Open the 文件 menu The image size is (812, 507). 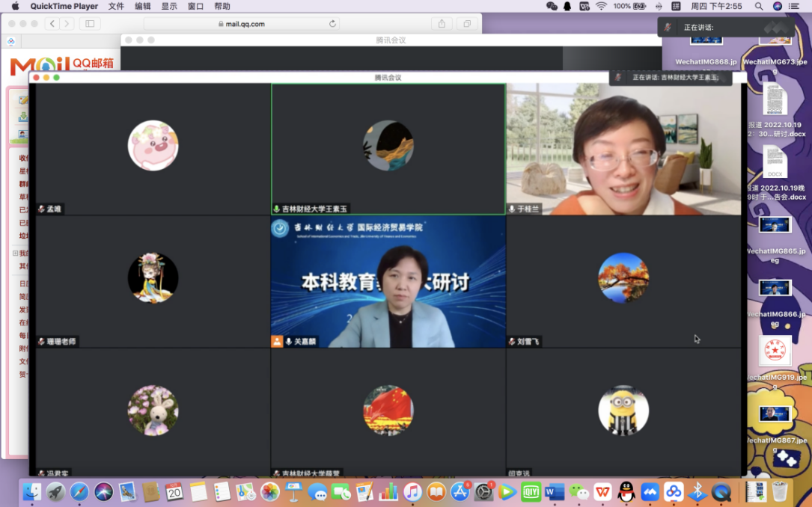[116, 6]
